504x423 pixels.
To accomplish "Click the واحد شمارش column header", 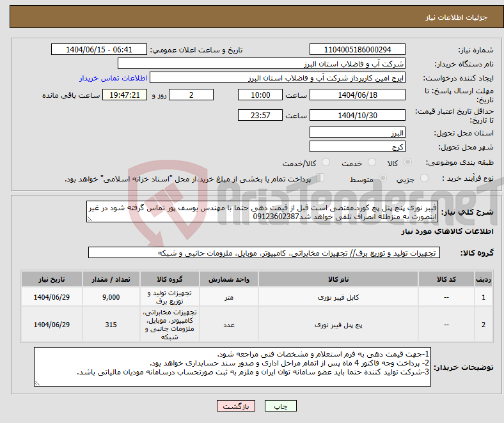I will coord(229,279).
